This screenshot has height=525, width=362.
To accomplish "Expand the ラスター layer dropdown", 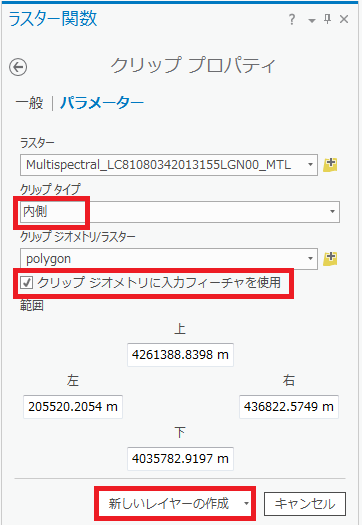I will pyautogui.click(x=310, y=165).
